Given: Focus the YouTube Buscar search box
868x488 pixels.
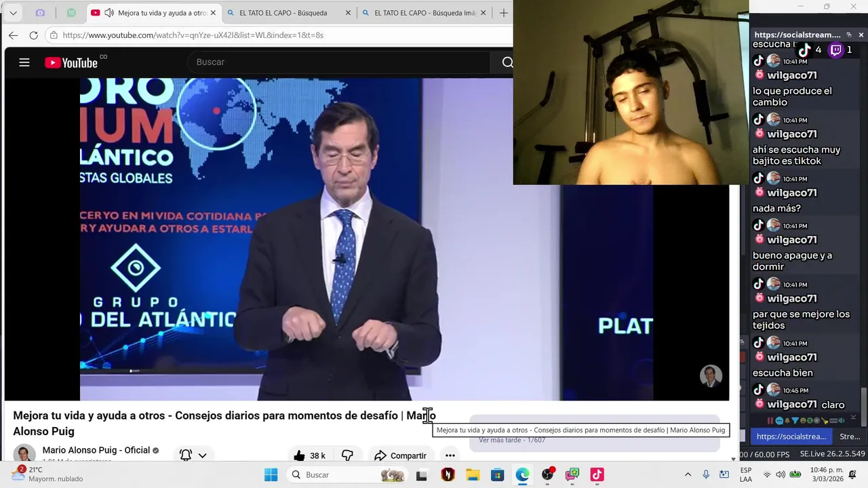Looking at the screenshot, I should [339, 62].
